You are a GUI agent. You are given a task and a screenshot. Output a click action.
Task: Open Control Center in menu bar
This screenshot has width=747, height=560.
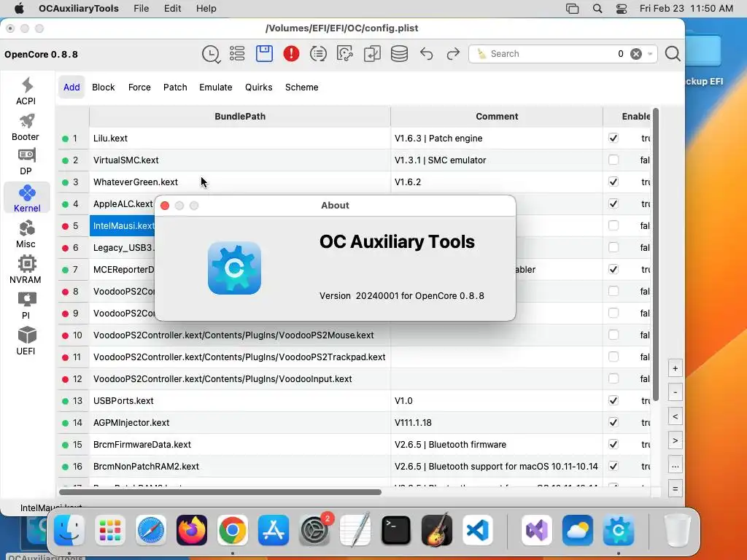pyautogui.click(x=622, y=9)
